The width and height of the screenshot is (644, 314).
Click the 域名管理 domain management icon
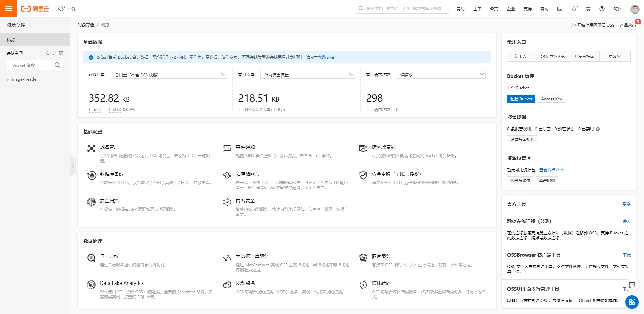(91, 148)
